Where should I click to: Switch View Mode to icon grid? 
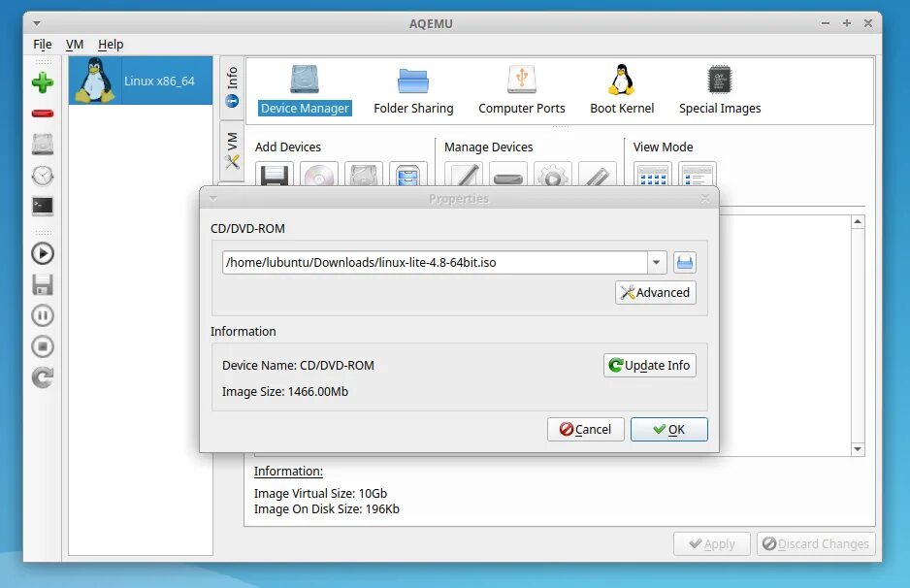[x=653, y=174]
